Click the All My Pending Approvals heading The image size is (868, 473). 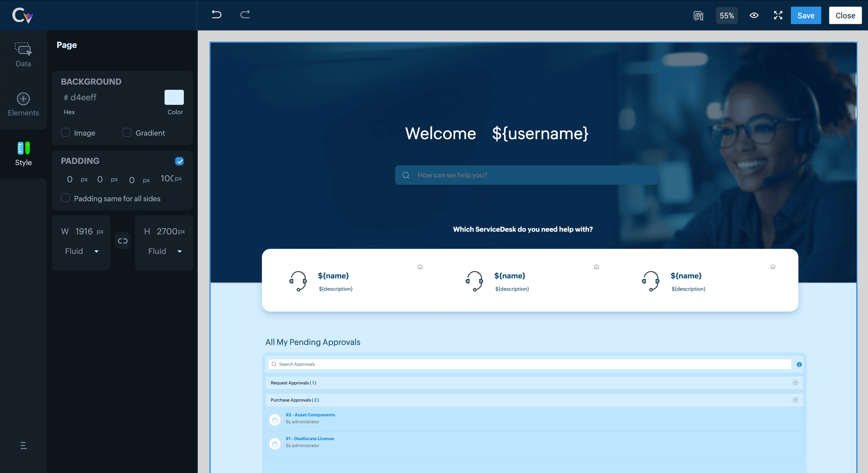tap(313, 342)
